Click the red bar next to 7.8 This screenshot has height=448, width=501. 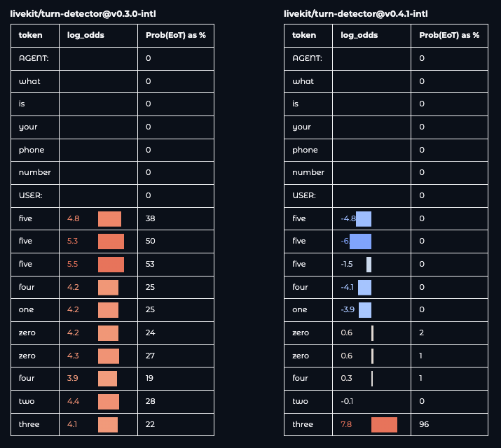point(384,424)
